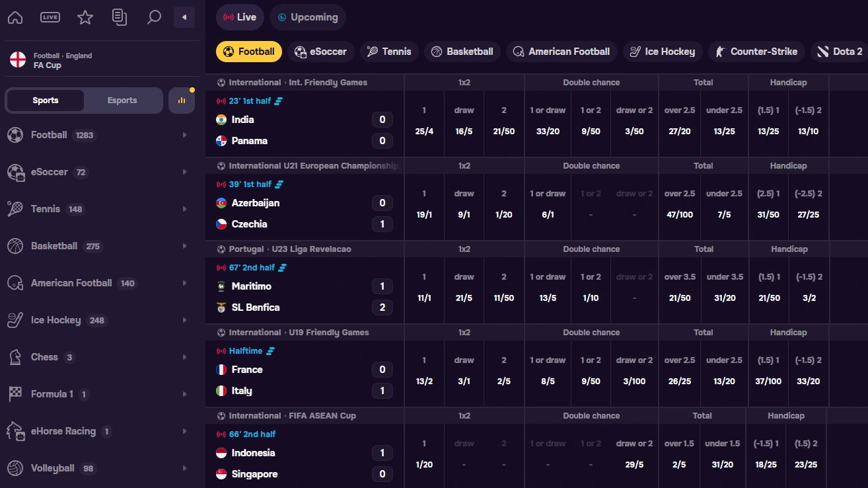Select the Counter-Strike sport tab
This screenshot has height=488, width=868.
(756, 52)
